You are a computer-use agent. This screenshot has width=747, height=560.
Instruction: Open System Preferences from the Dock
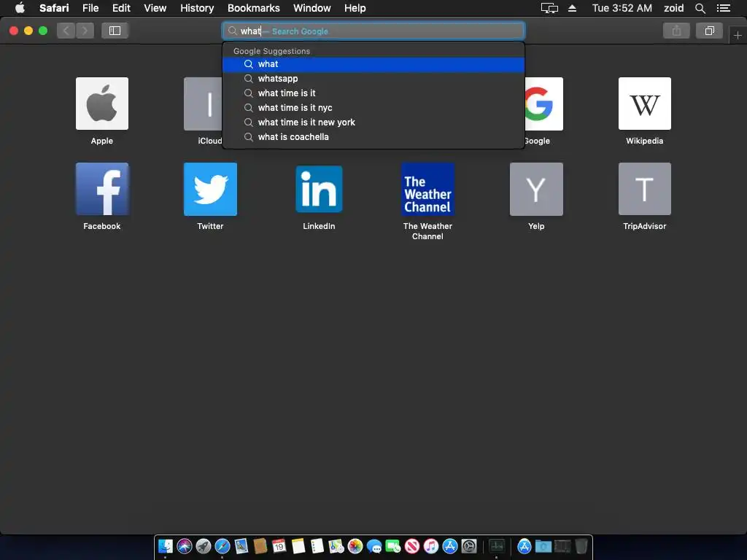click(x=469, y=545)
